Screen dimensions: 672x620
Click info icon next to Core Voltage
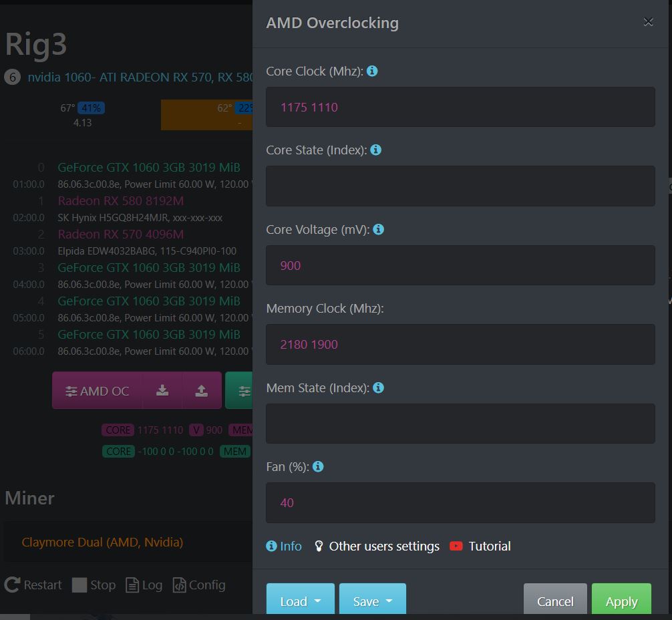tap(378, 229)
